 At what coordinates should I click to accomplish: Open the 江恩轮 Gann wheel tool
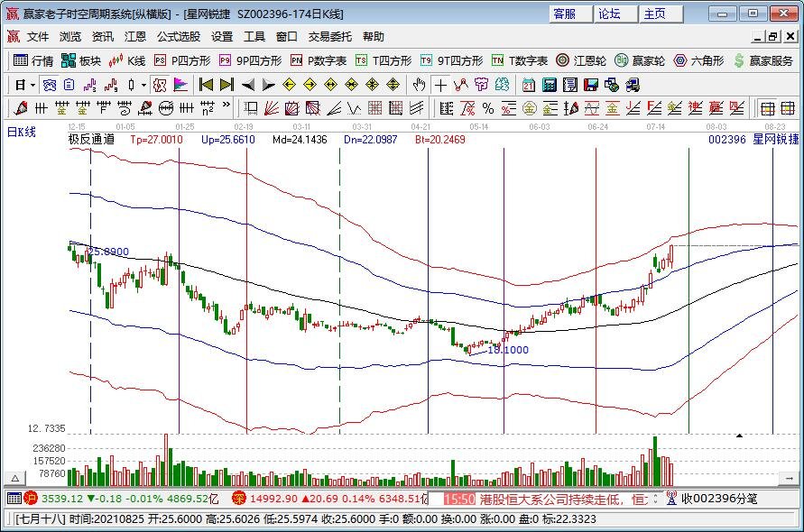584,60
